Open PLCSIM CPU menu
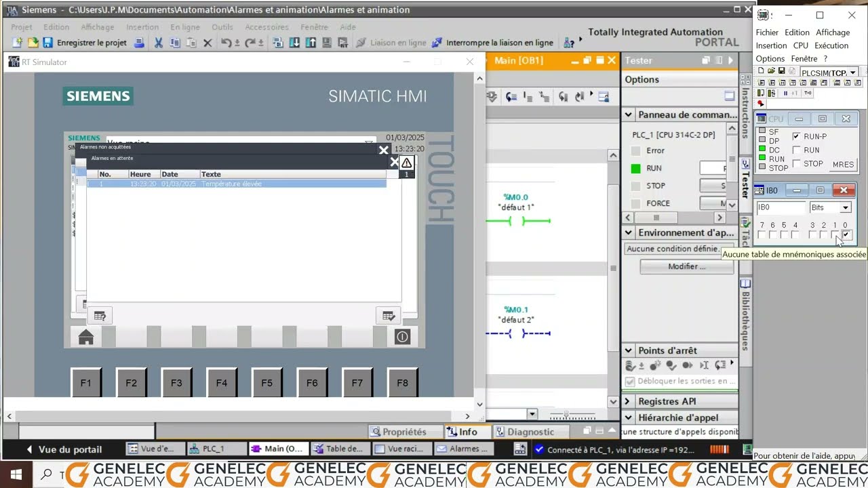868x488 pixels. point(800,45)
